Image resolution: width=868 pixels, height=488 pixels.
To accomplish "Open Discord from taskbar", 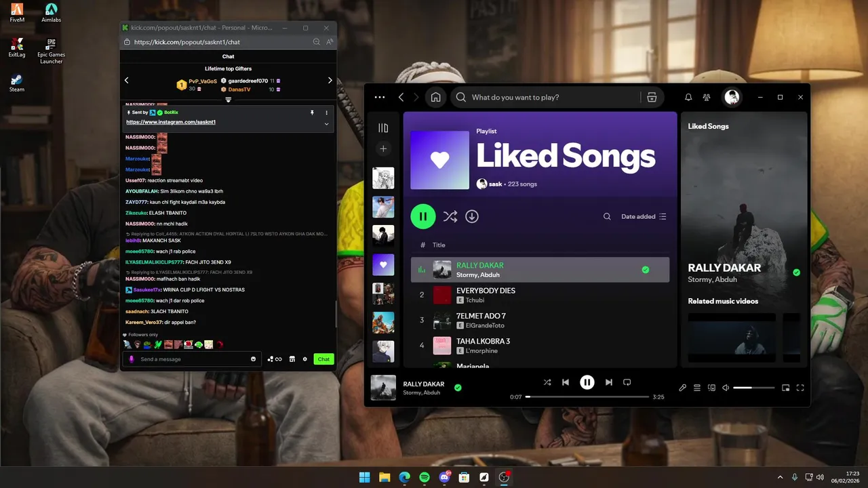I will [444, 477].
